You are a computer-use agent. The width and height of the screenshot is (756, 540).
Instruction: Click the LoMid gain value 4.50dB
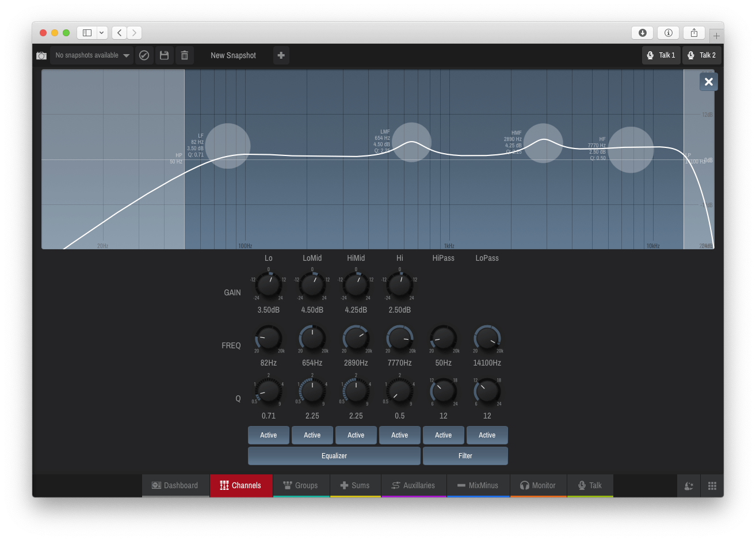point(312,310)
